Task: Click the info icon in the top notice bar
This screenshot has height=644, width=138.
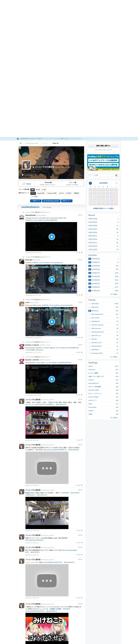Action: pos(18,139)
